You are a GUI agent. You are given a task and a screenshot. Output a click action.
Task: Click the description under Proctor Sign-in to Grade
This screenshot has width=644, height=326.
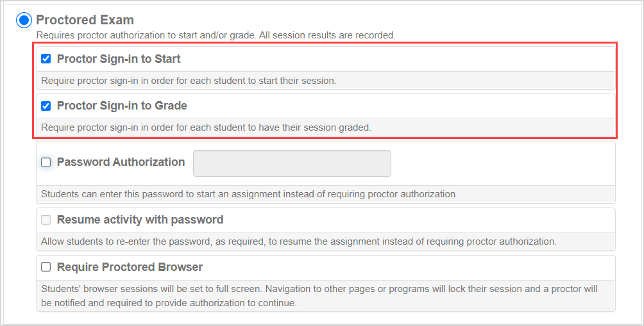click(x=206, y=127)
